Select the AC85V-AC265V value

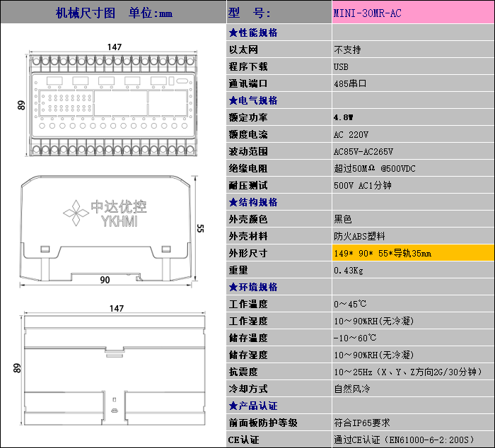pos(363,152)
